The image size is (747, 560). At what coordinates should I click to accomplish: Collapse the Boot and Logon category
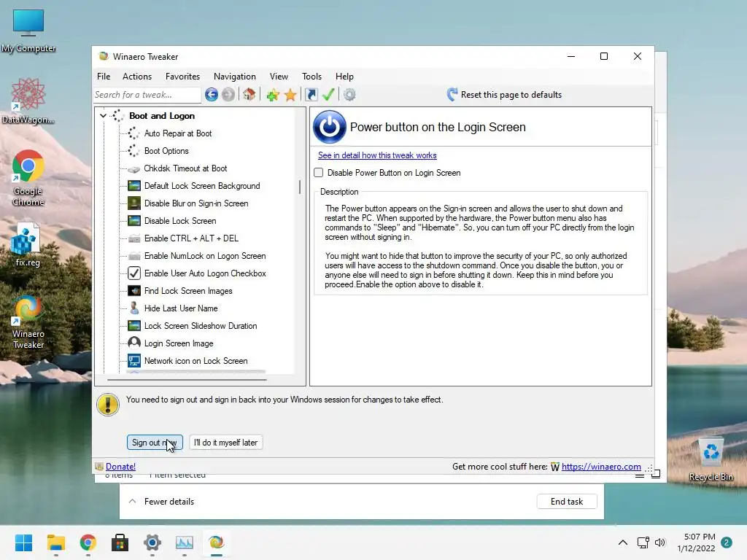(103, 116)
